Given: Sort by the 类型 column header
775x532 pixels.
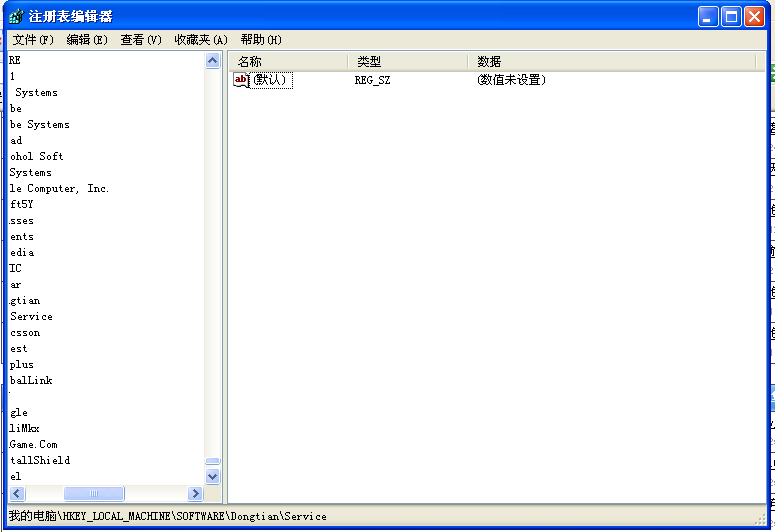Looking at the screenshot, I should [408, 62].
